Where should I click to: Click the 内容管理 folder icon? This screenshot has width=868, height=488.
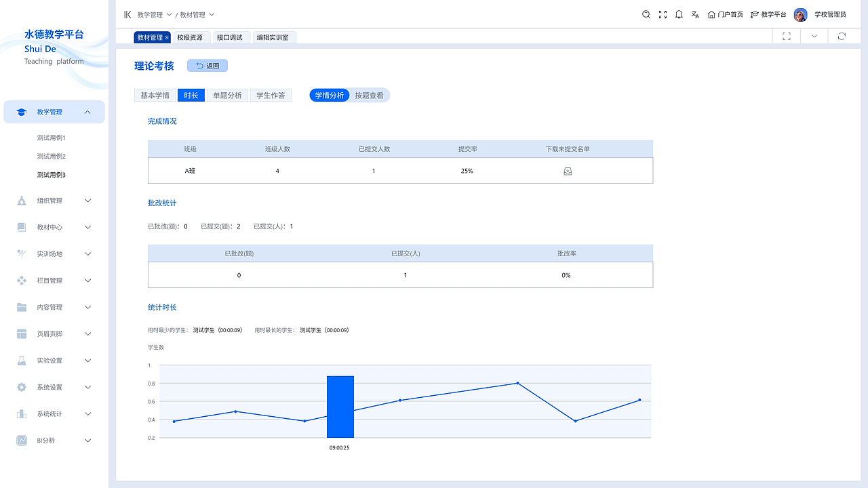pos(22,307)
